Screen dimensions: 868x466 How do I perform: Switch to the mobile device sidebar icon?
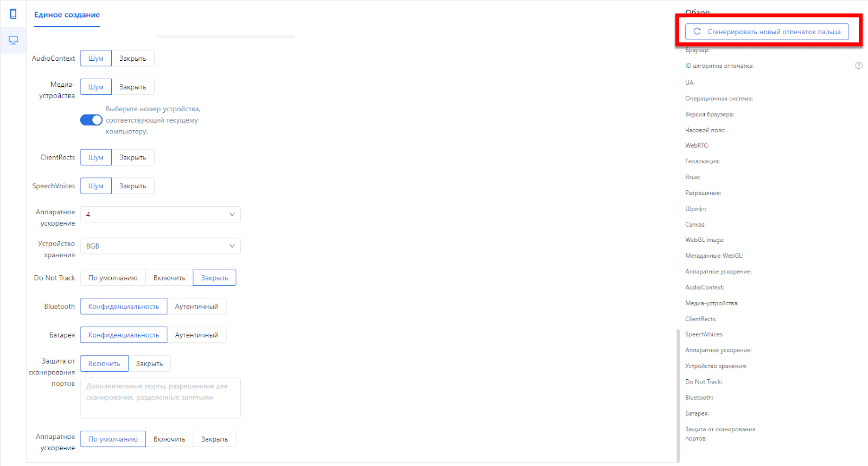point(13,14)
